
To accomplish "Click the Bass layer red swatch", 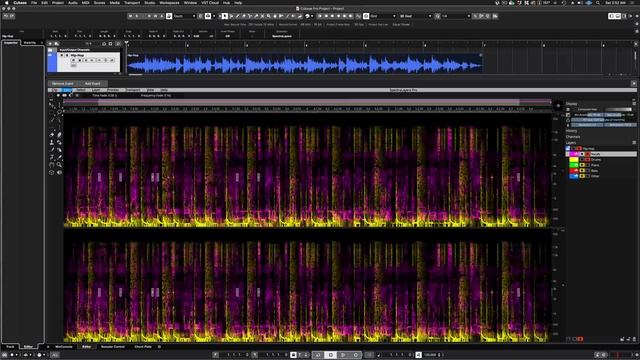I will coord(574,171).
